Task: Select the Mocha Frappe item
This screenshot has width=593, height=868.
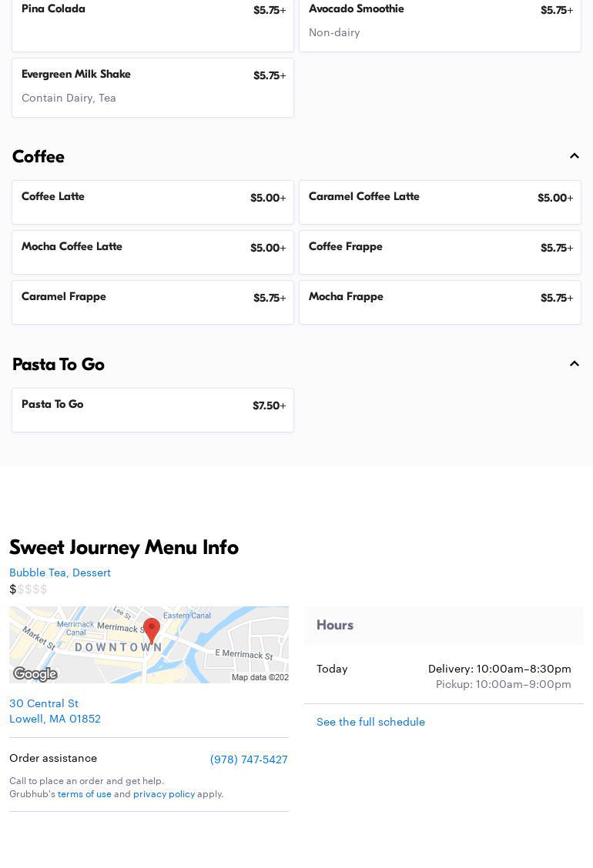Action: (440, 302)
